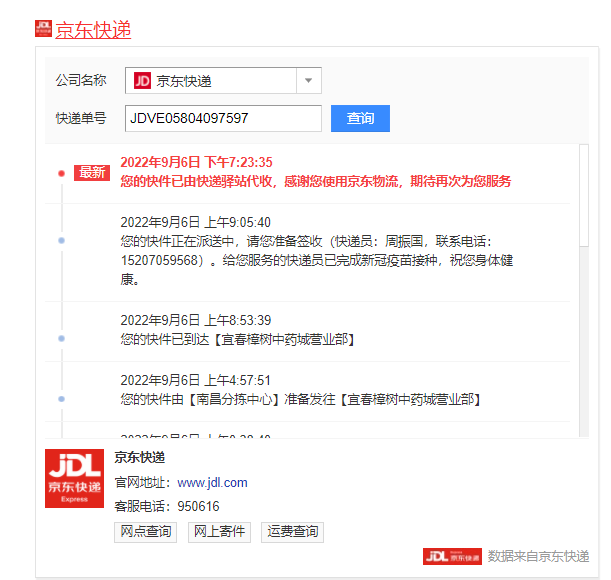The height and width of the screenshot is (580, 611).
Task: Select the timestamp 2022年9月6日 上午8:53:39
Action: click(x=196, y=320)
